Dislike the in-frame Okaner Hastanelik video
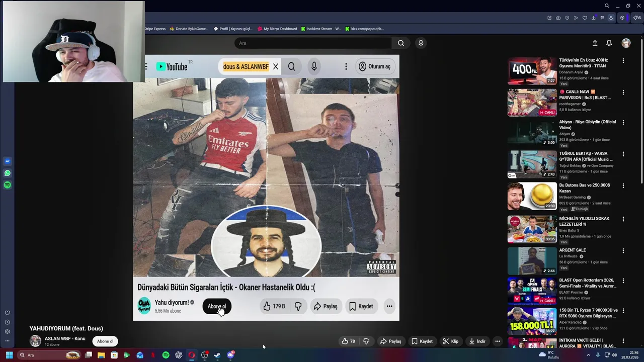Image resolution: width=644 pixels, height=362 pixels. tap(298, 306)
